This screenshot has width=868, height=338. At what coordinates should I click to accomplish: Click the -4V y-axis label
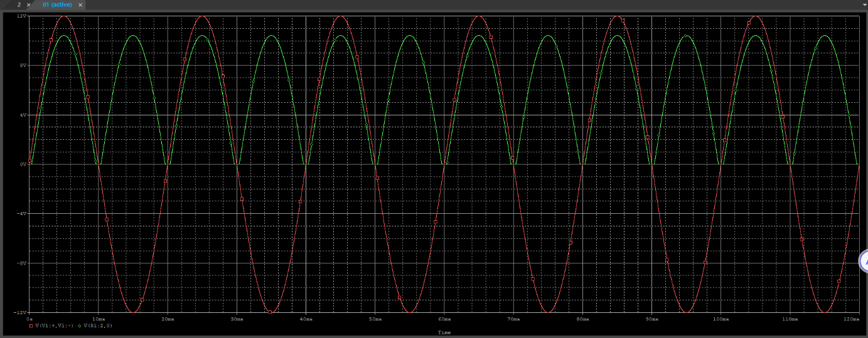coord(23,214)
